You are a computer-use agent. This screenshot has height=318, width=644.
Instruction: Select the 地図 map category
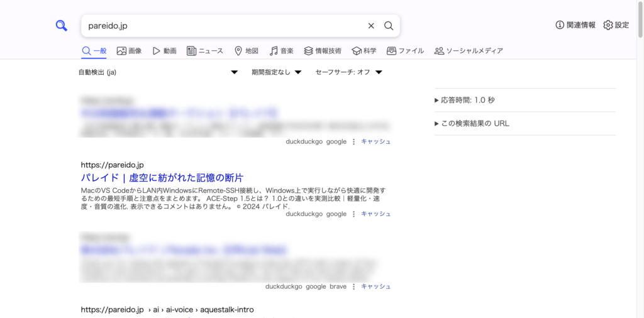tap(247, 51)
